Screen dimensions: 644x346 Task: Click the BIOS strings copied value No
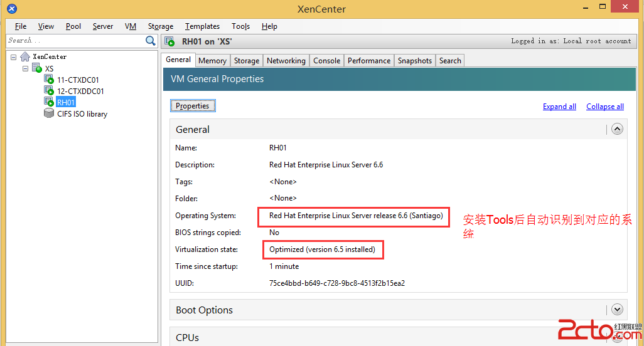pos(274,233)
